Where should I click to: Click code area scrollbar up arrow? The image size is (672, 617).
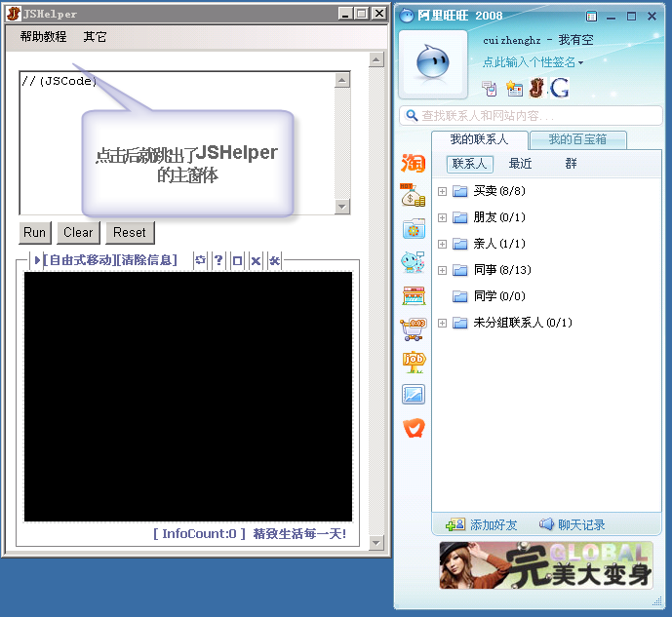[x=342, y=80]
